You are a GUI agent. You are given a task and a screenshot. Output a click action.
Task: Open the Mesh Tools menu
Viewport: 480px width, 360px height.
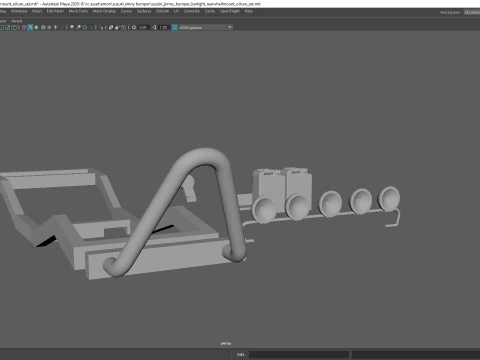tap(78, 11)
